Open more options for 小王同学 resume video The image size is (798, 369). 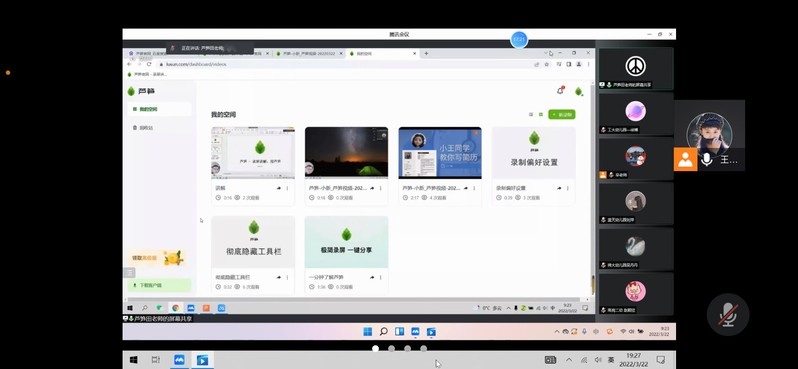474,188
